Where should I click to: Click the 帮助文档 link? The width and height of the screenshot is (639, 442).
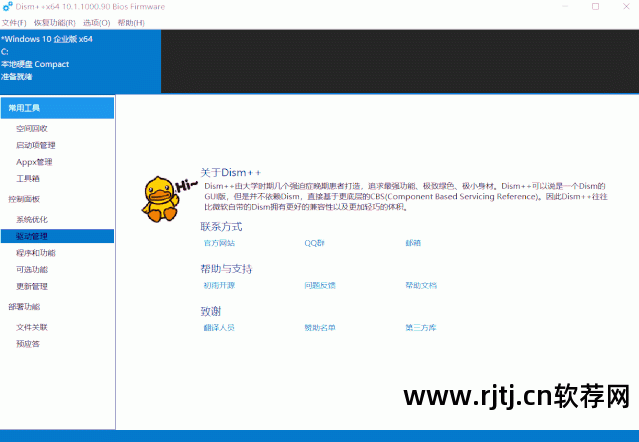(x=421, y=286)
